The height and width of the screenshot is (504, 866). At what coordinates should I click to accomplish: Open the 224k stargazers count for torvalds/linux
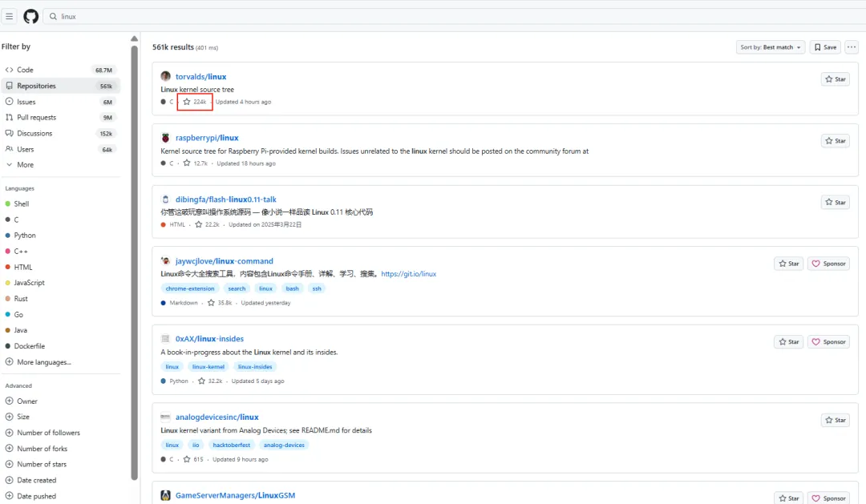[195, 102]
